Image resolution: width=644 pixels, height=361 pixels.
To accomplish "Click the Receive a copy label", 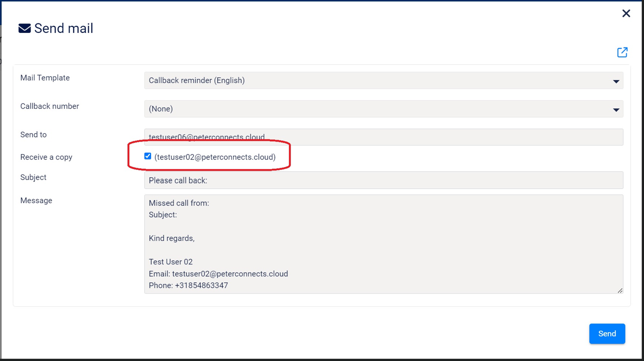I will point(46,157).
